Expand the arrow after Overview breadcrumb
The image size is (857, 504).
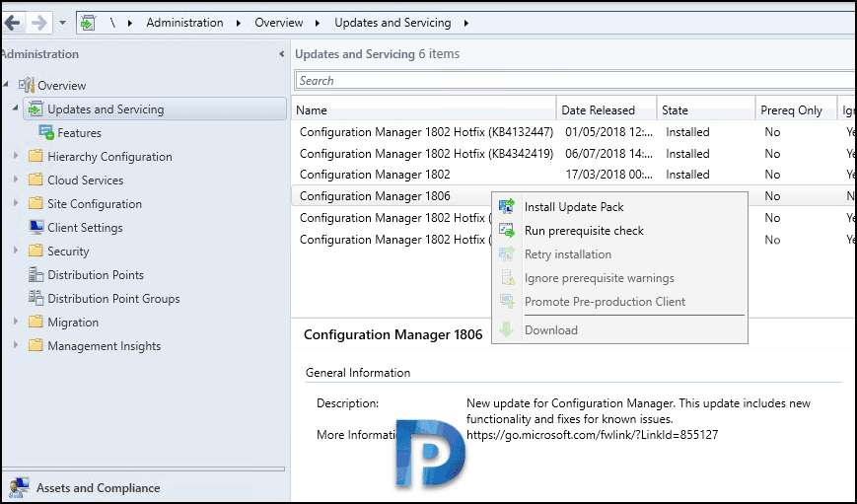click(318, 23)
